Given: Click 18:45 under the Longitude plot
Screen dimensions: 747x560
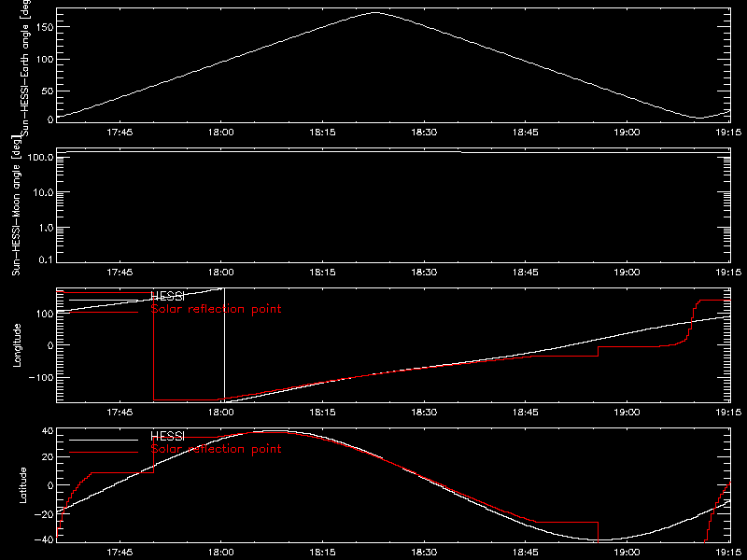Looking at the screenshot, I should (x=526, y=412).
